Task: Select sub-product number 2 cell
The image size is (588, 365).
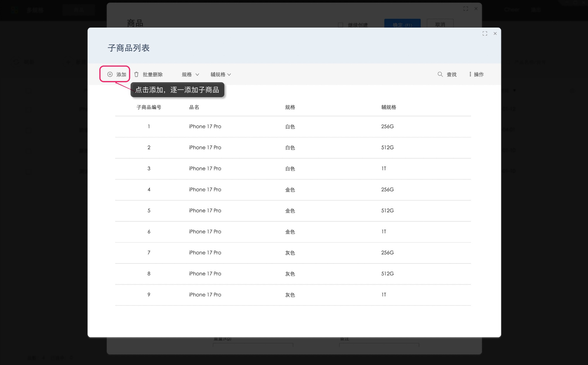Action: [149, 147]
